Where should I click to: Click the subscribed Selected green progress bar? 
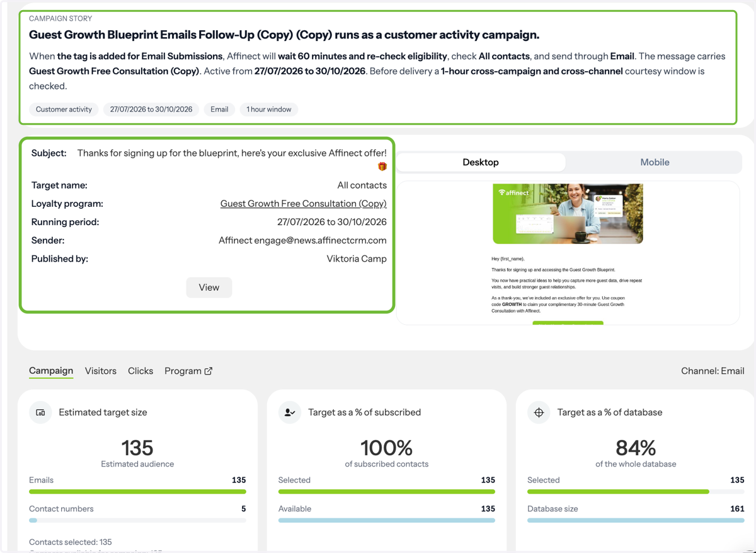[387, 492]
